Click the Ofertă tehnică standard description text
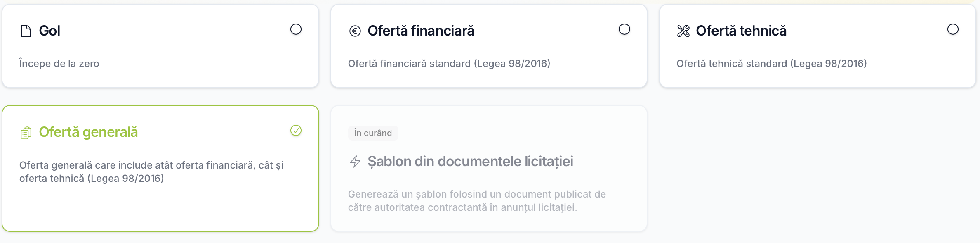The width and height of the screenshot is (980, 243). pyautogui.click(x=771, y=64)
